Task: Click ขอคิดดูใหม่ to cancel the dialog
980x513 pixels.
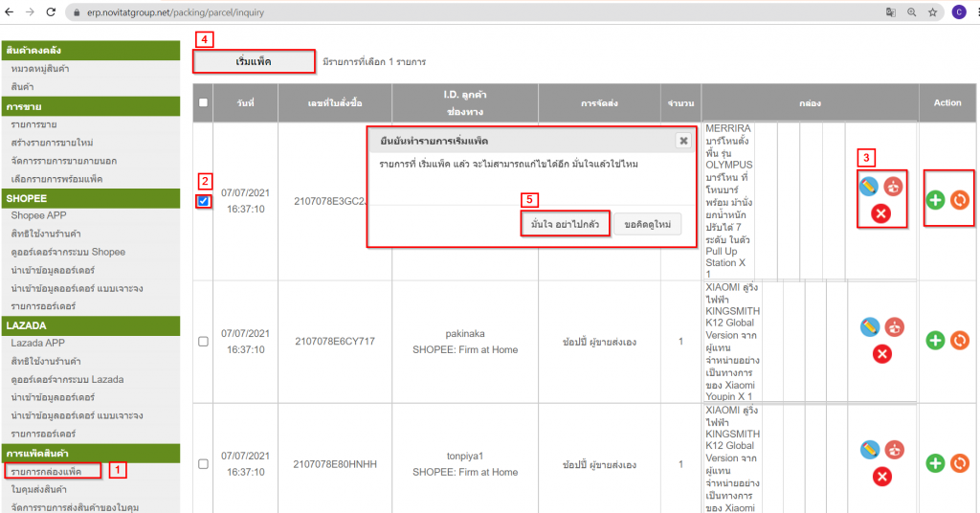Action: 648,224
